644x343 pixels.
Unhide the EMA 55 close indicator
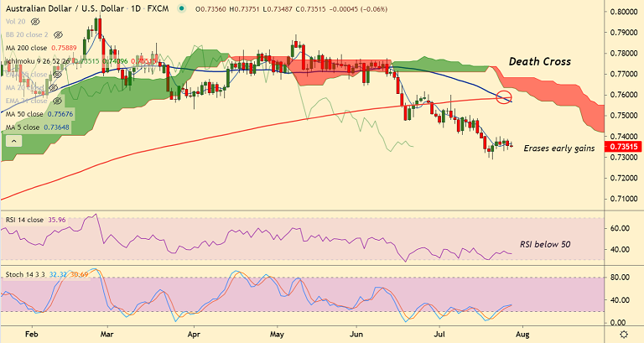(57, 75)
